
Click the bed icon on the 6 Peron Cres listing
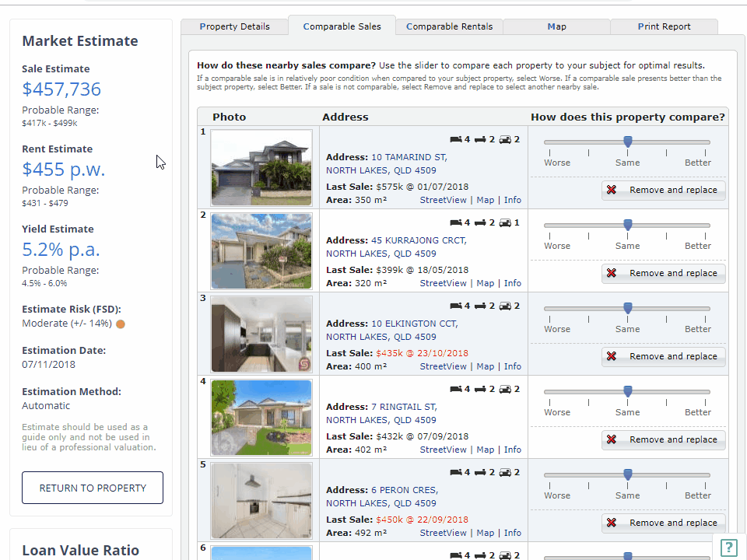coord(458,471)
